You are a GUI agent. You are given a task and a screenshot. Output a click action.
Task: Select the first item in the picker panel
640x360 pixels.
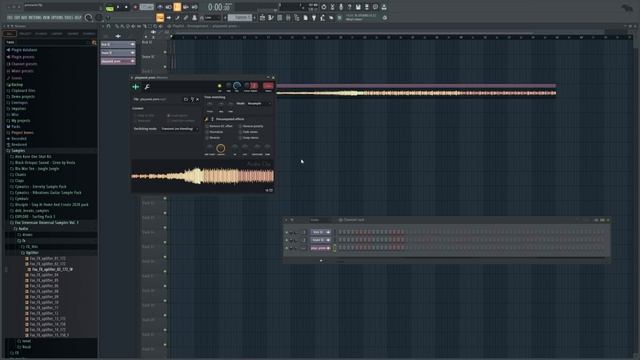pyautogui.click(x=118, y=44)
